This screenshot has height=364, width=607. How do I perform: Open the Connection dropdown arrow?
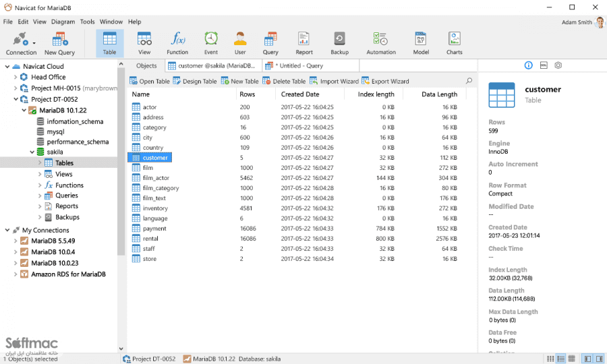[34, 43]
